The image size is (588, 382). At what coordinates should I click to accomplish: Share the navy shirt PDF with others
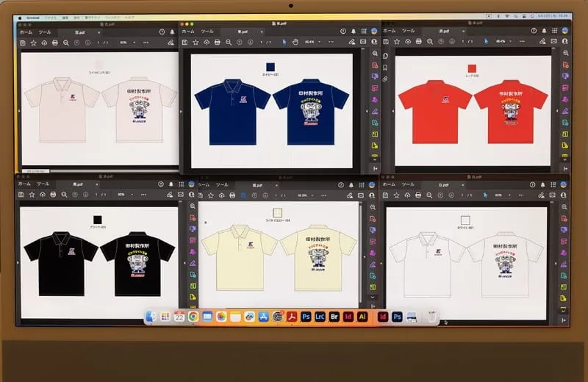click(x=374, y=42)
